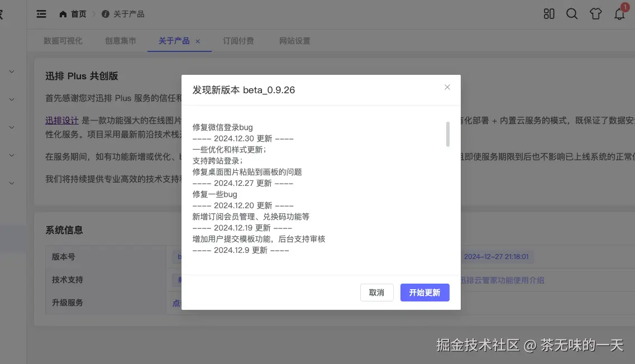
Task: Click the 技术支持 table cell
Action: pyautogui.click(x=106, y=280)
